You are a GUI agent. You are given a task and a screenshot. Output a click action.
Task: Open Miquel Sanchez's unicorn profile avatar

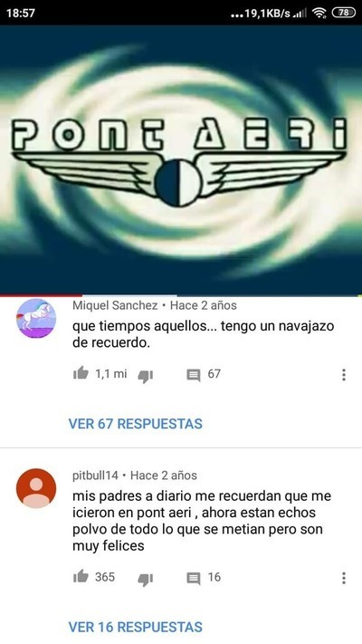36,318
